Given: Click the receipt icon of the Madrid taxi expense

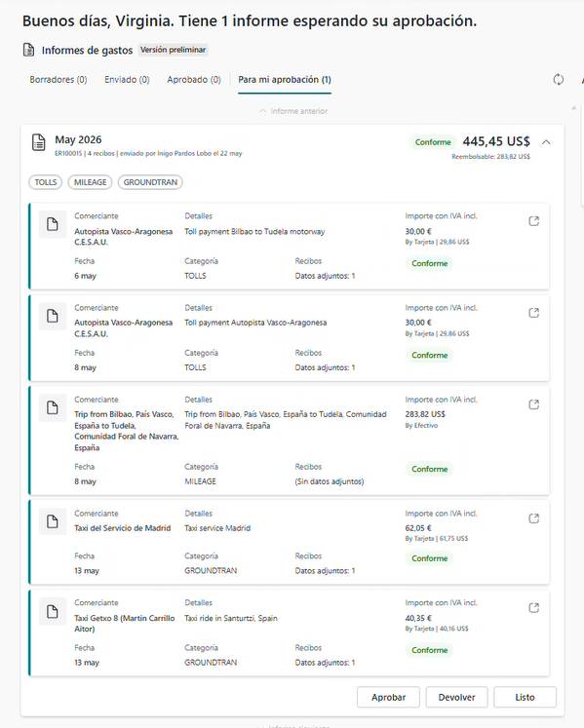Looking at the screenshot, I should [53, 521].
